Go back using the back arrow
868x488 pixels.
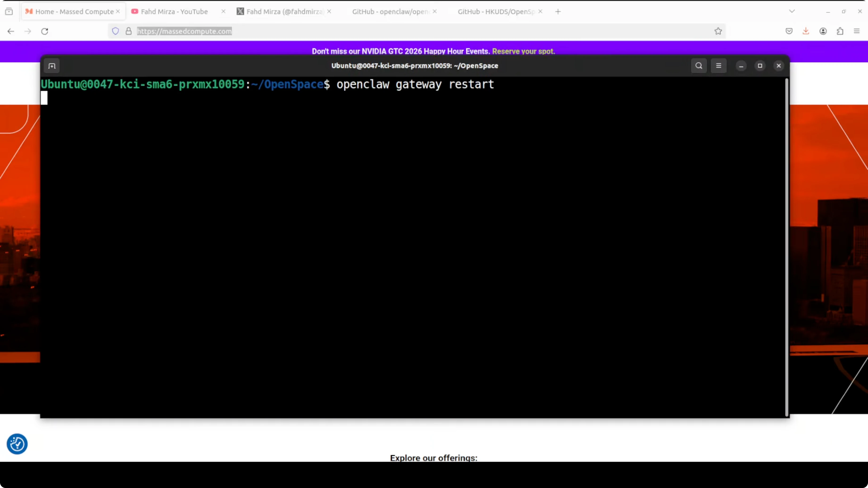(11, 31)
